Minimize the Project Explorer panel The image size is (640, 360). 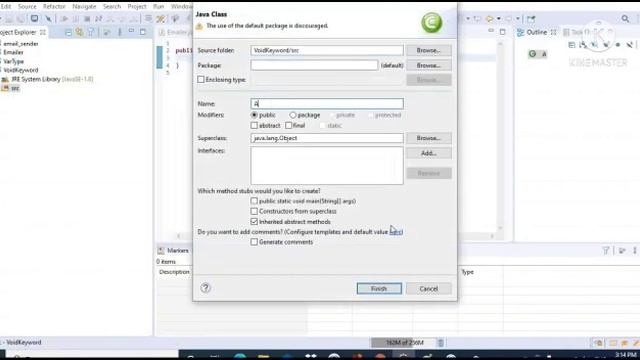pos(131,32)
